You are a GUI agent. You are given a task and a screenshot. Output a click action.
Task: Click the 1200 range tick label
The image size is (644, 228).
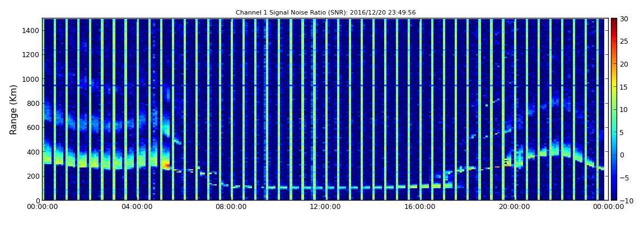[x=31, y=55]
